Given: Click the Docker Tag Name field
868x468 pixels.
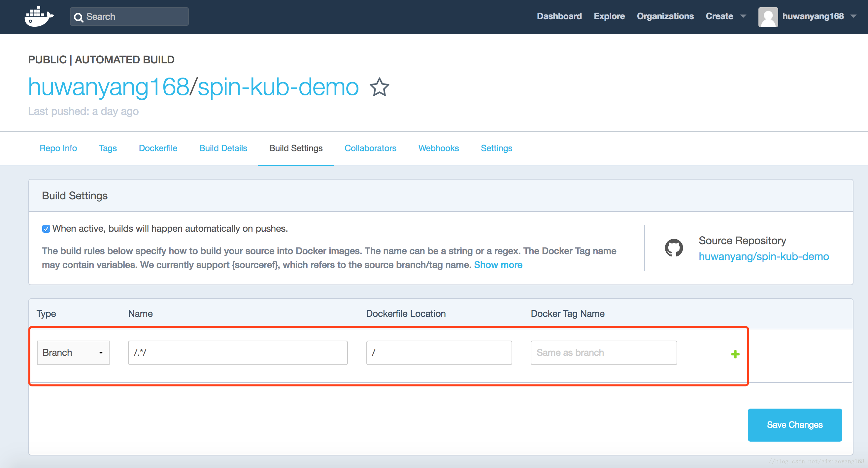Looking at the screenshot, I should tap(604, 352).
